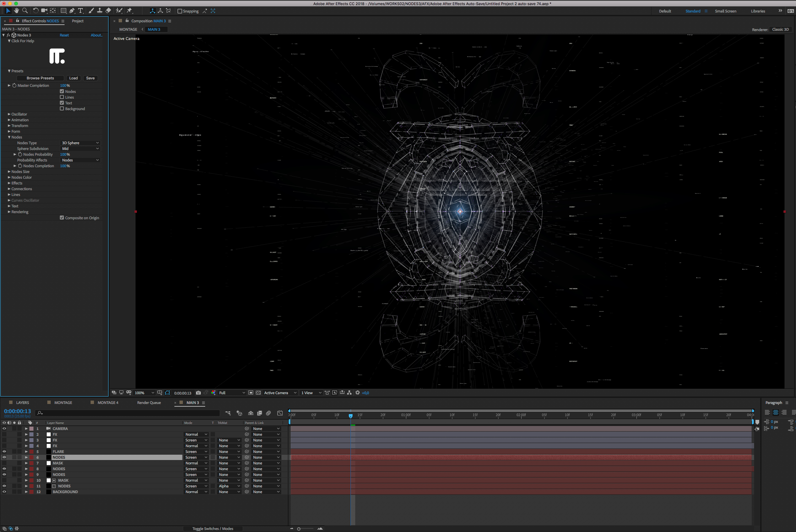Open the Sphere Subdivision dropdown
This screenshot has height=532, width=796.
80,149
